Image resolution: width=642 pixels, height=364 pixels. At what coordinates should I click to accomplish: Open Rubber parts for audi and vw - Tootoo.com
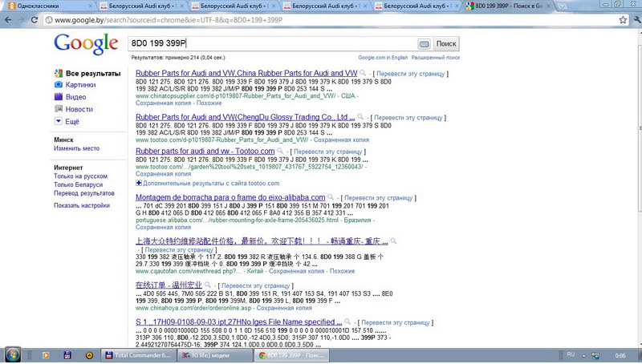[205, 151]
